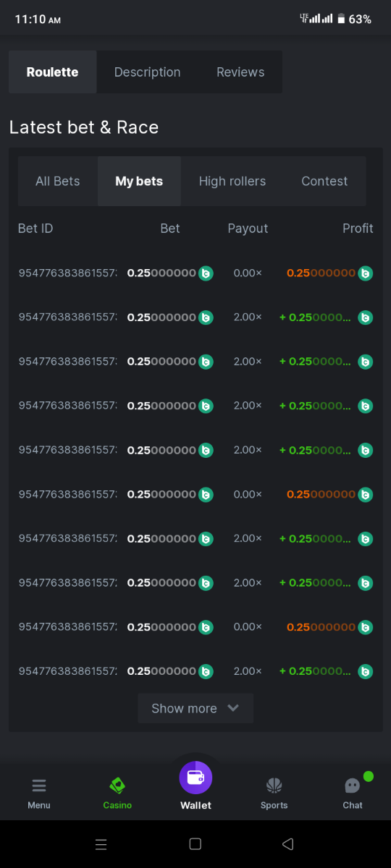Open the Menu hamburger icon
Viewport: 391px width, 868px height.
(x=39, y=786)
